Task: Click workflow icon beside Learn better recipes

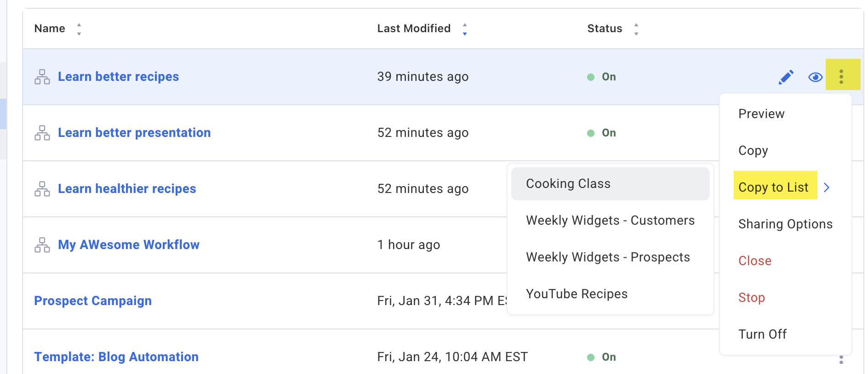Action: click(42, 77)
